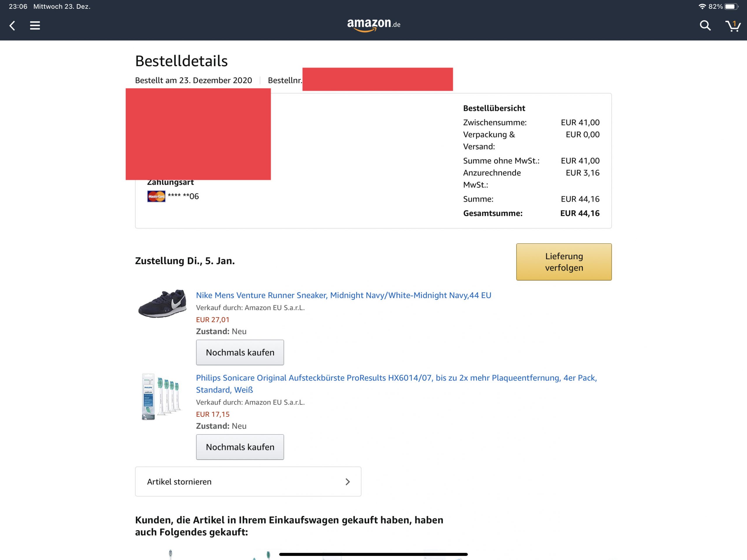Tap the Philips brush heads image
This screenshot has height=560, width=747.
[x=161, y=397]
